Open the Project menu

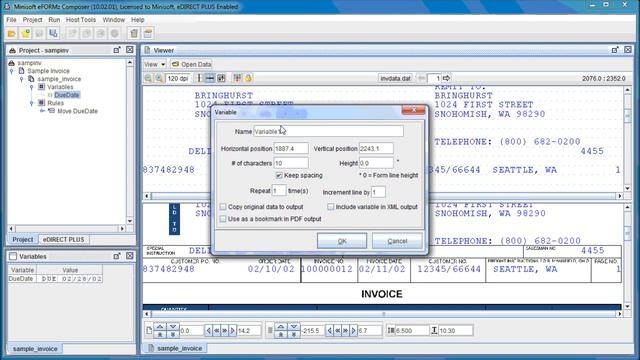pyautogui.click(x=32, y=20)
